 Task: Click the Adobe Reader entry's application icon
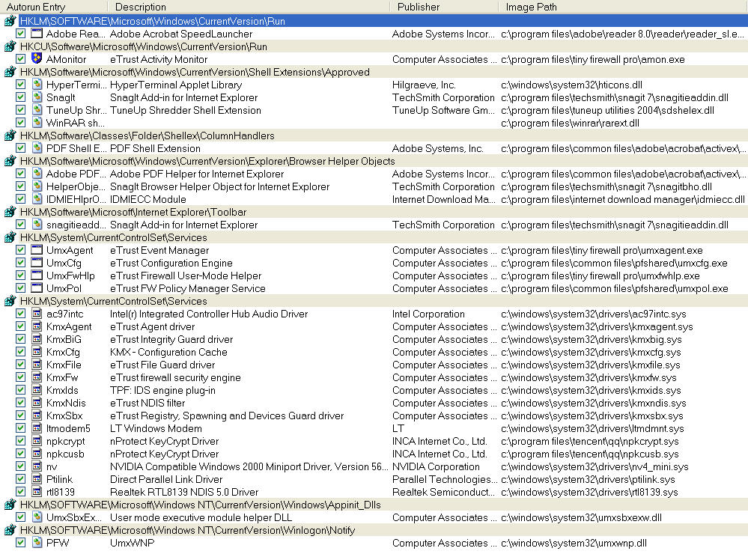[x=37, y=34]
